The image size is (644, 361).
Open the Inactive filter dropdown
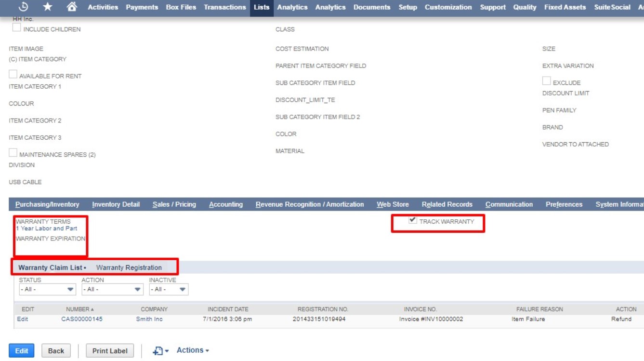coord(169,290)
